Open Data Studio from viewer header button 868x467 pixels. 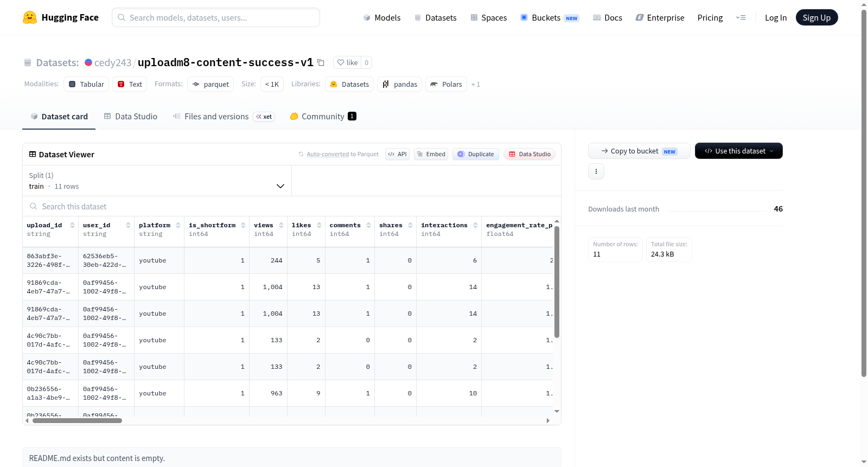pyautogui.click(x=529, y=154)
